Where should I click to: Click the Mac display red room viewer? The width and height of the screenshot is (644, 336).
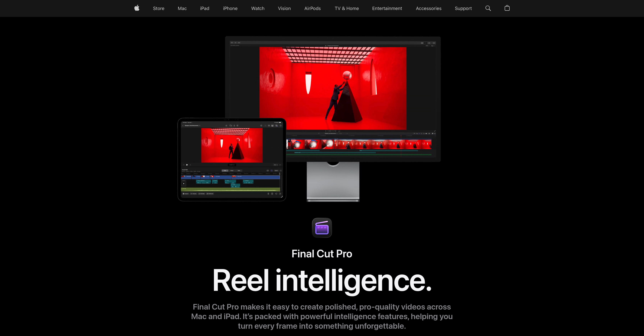333,88
